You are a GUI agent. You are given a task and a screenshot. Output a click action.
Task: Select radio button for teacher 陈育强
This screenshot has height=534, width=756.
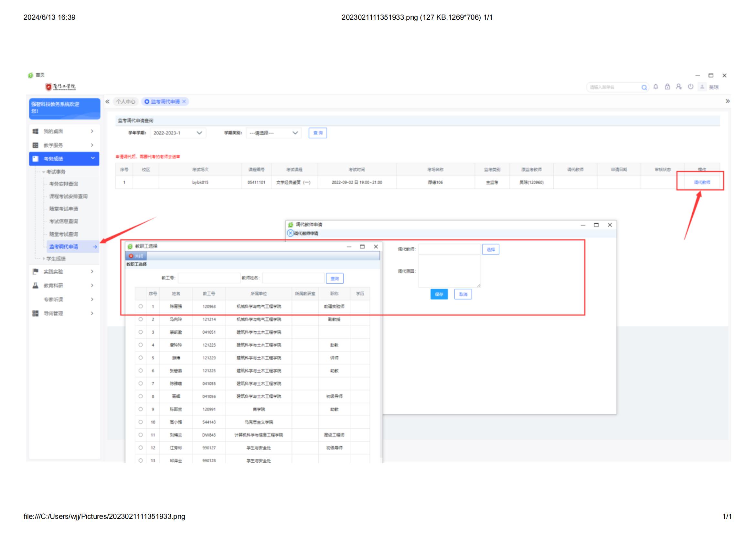(x=141, y=306)
